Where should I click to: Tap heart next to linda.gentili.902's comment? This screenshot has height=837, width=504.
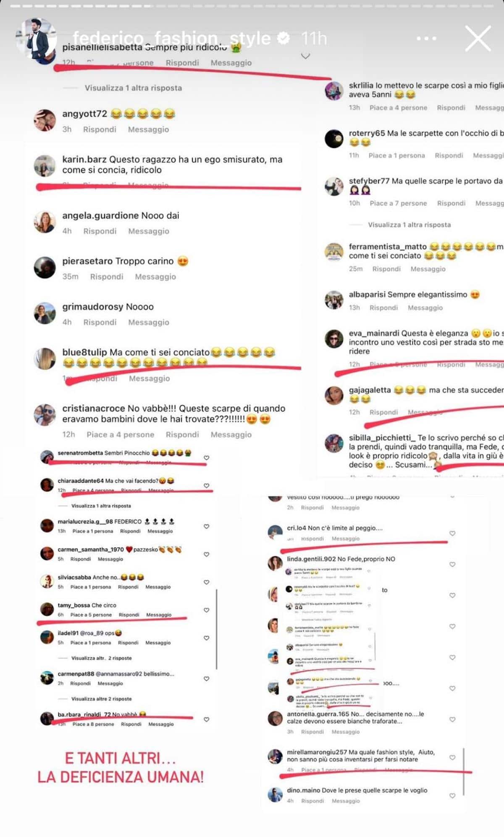point(452,564)
